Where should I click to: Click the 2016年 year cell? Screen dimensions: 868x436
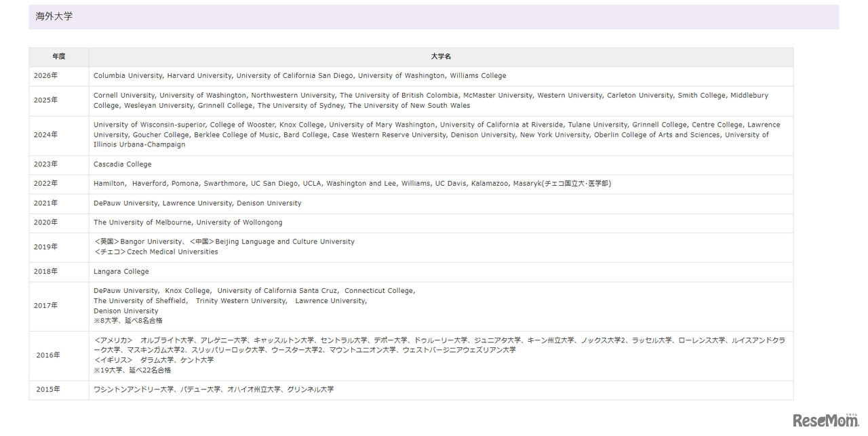tap(59, 355)
